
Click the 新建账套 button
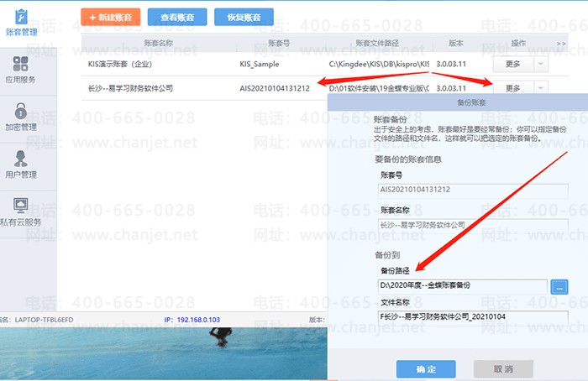pyautogui.click(x=110, y=16)
